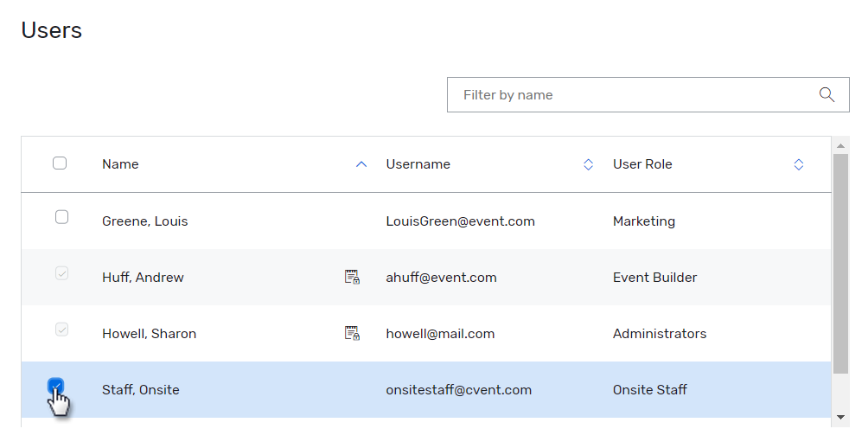Click the User Role column header

pyautogui.click(x=642, y=164)
